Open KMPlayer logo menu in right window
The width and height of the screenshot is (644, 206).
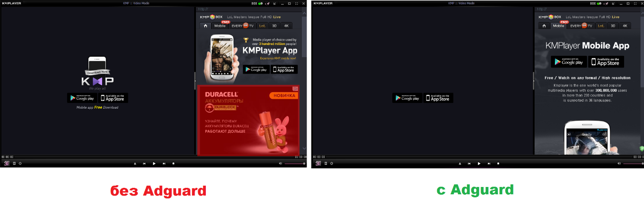click(322, 3)
